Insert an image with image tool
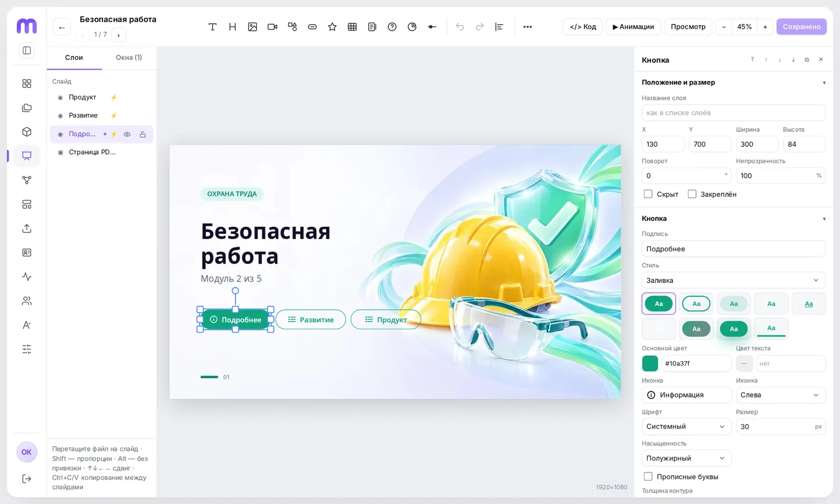Viewport: 840px width, 504px height. point(253,27)
